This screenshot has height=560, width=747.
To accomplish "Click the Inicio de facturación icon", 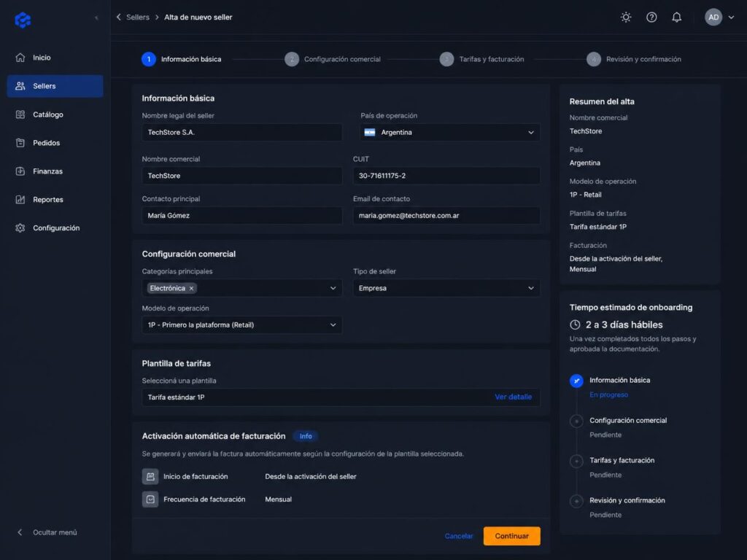I will [150, 476].
